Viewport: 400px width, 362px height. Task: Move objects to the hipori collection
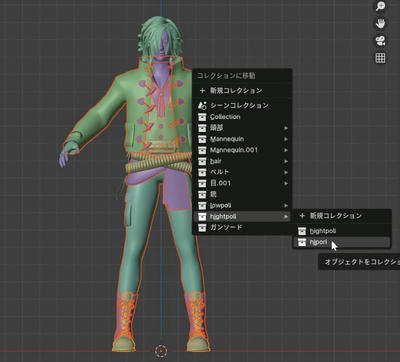342,242
